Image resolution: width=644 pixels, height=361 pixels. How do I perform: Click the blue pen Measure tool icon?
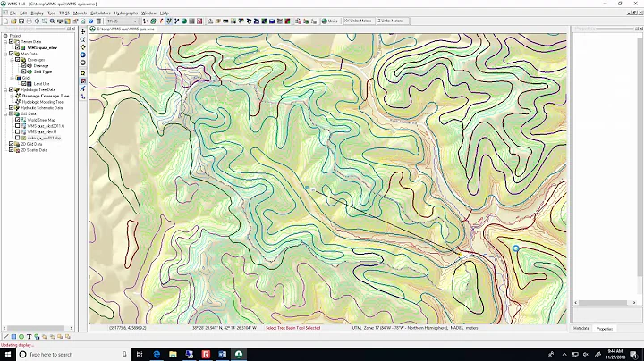pos(82,88)
